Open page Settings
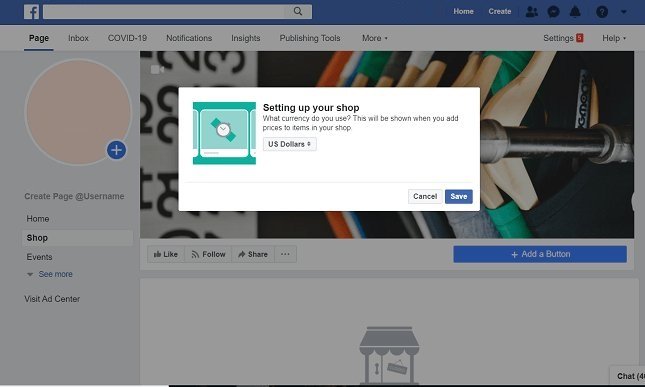This screenshot has width=645, height=387. coord(563,38)
